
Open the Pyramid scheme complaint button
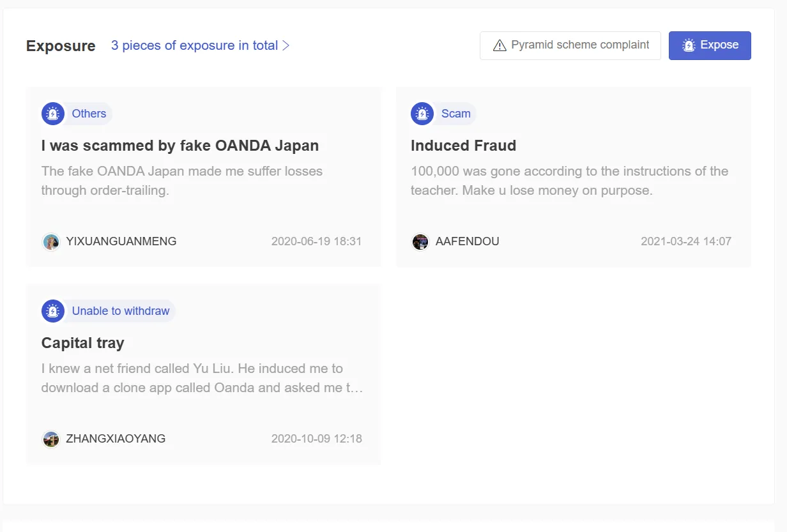(570, 45)
